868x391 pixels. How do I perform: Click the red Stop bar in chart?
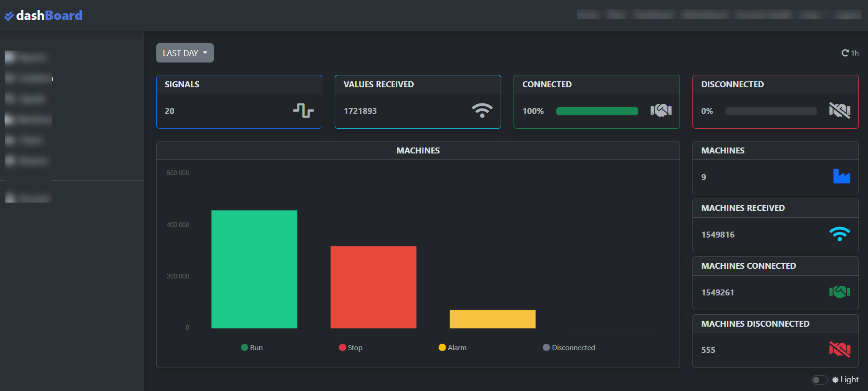(x=373, y=287)
